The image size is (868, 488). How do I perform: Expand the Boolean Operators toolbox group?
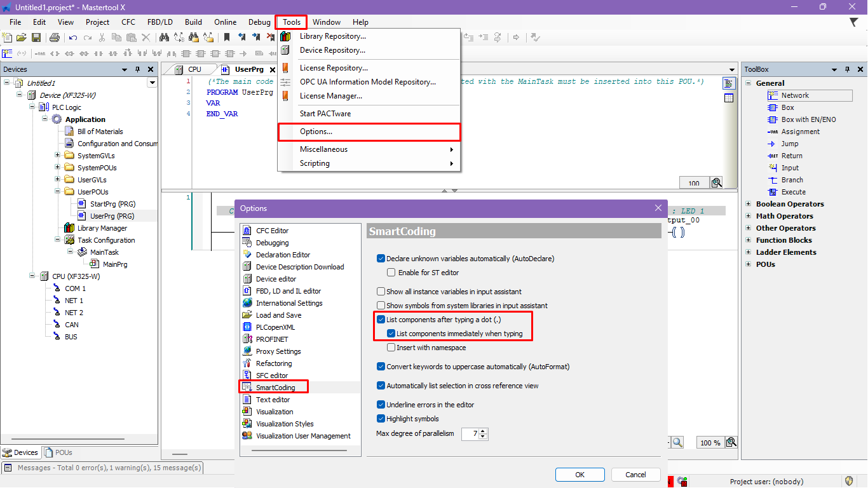click(x=748, y=204)
